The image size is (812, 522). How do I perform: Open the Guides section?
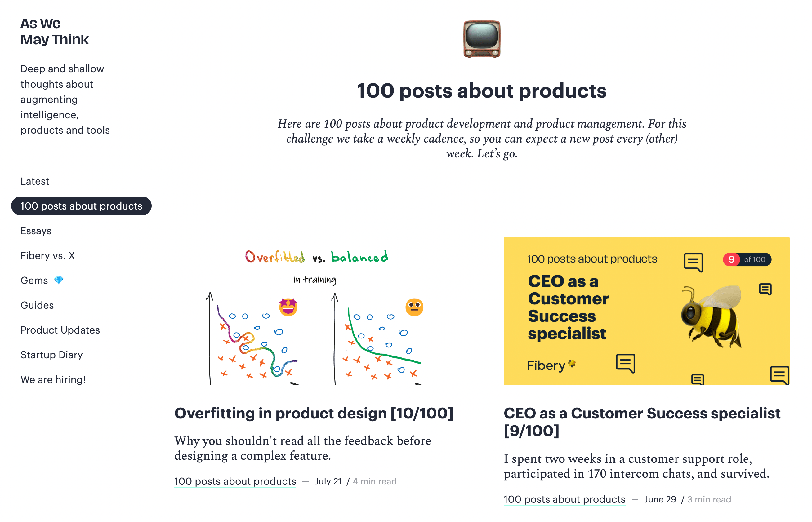(37, 305)
